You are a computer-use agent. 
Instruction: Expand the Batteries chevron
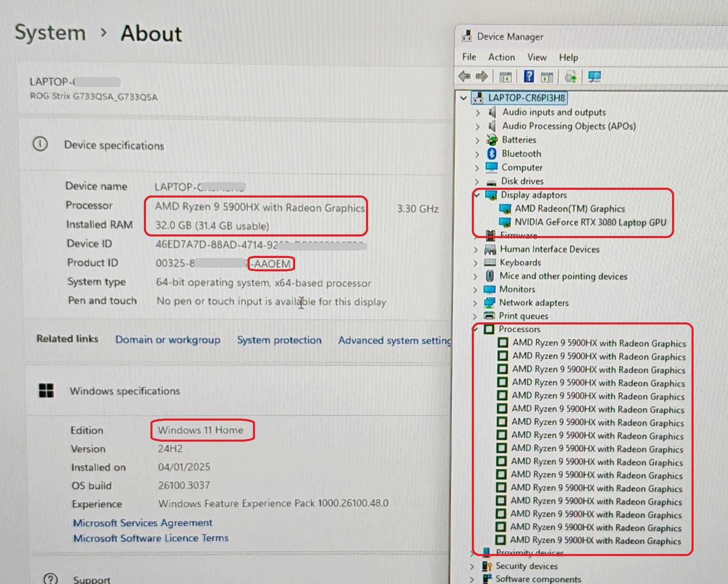click(x=477, y=140)
